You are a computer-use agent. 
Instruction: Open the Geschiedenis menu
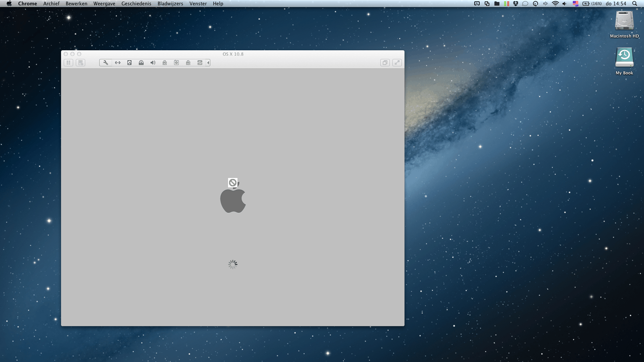136,4
